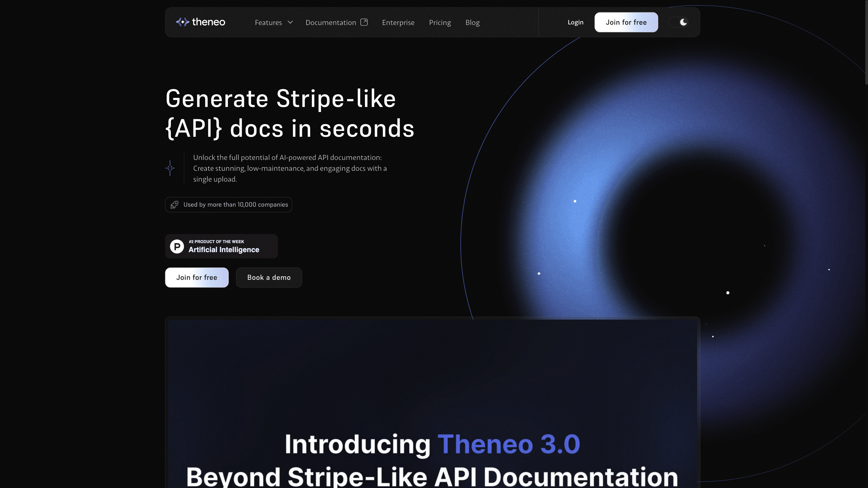Open the Features menu
The height and width of the screenshot is (488, 868).
coord(269,23)
